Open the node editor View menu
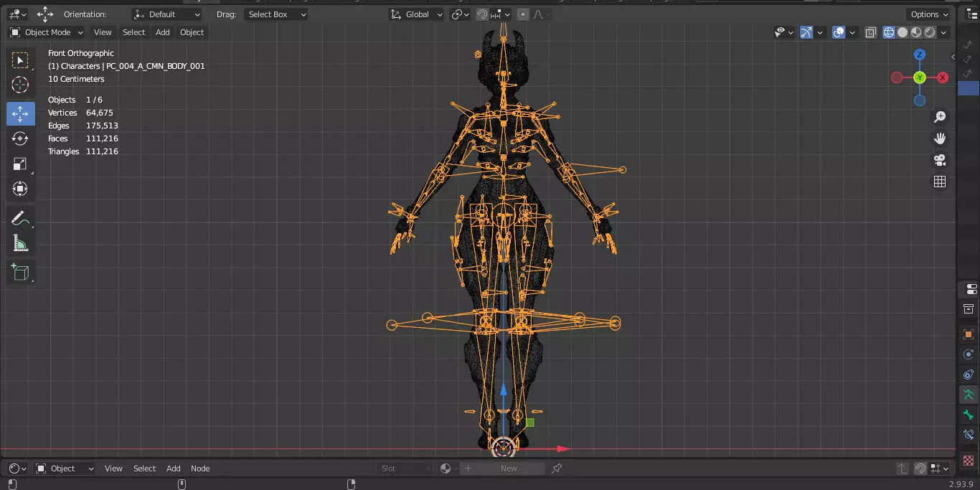 point(113,468)
